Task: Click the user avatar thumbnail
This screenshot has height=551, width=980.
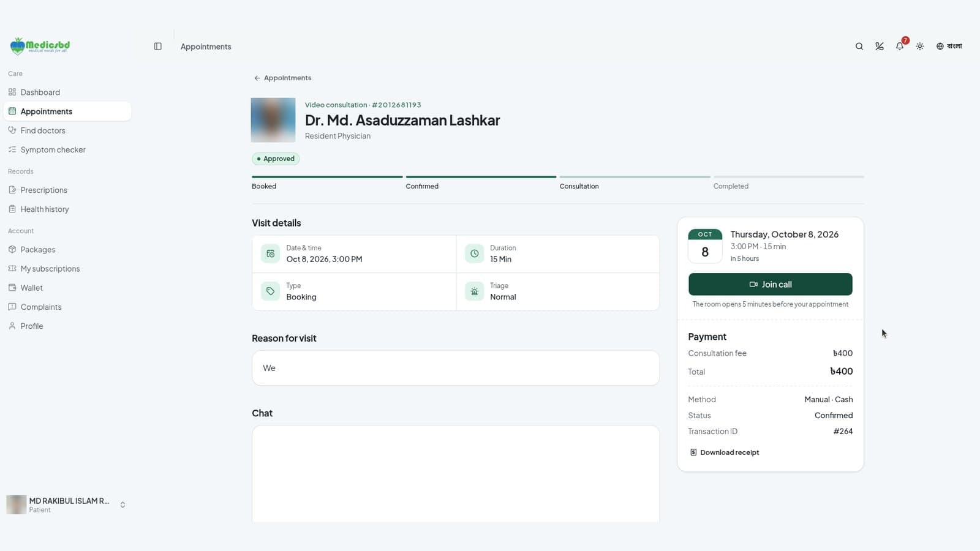Action: [x=17, y=504]
